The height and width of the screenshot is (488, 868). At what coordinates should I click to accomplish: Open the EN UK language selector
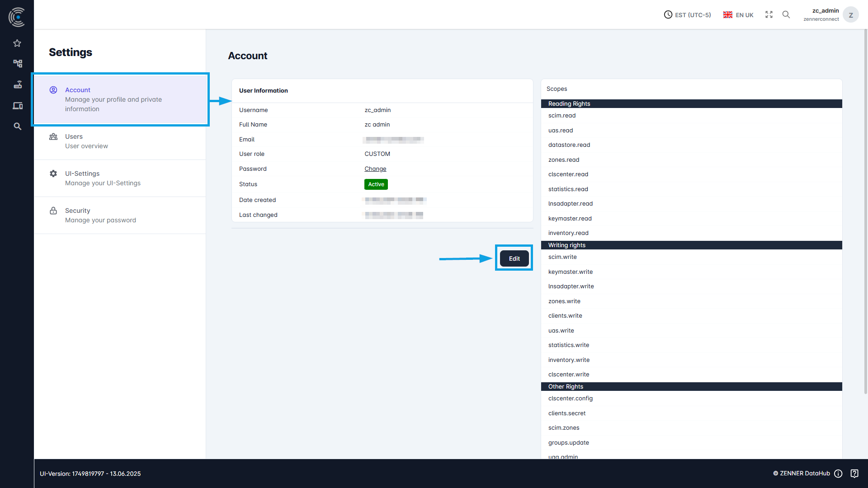pos(738,14)
